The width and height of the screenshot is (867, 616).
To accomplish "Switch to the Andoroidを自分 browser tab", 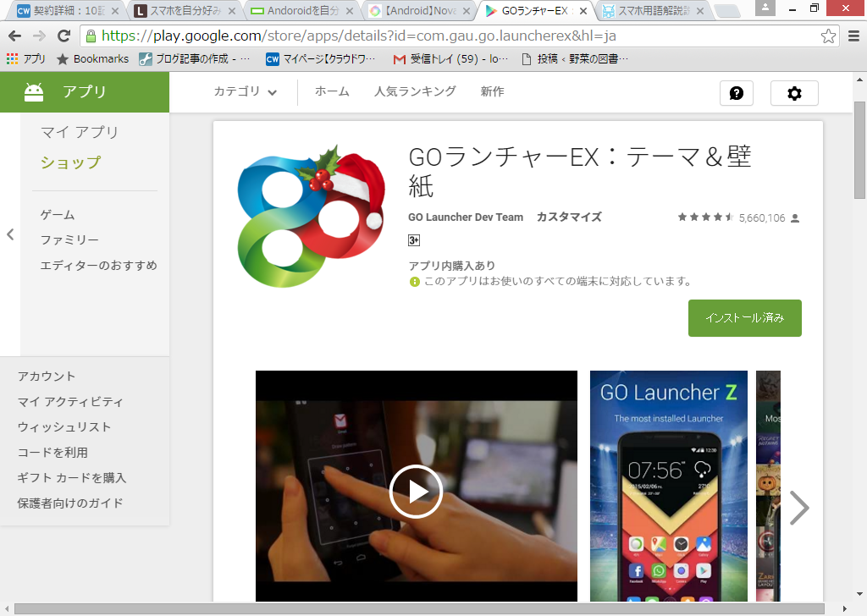I will [x=302, y=10].
